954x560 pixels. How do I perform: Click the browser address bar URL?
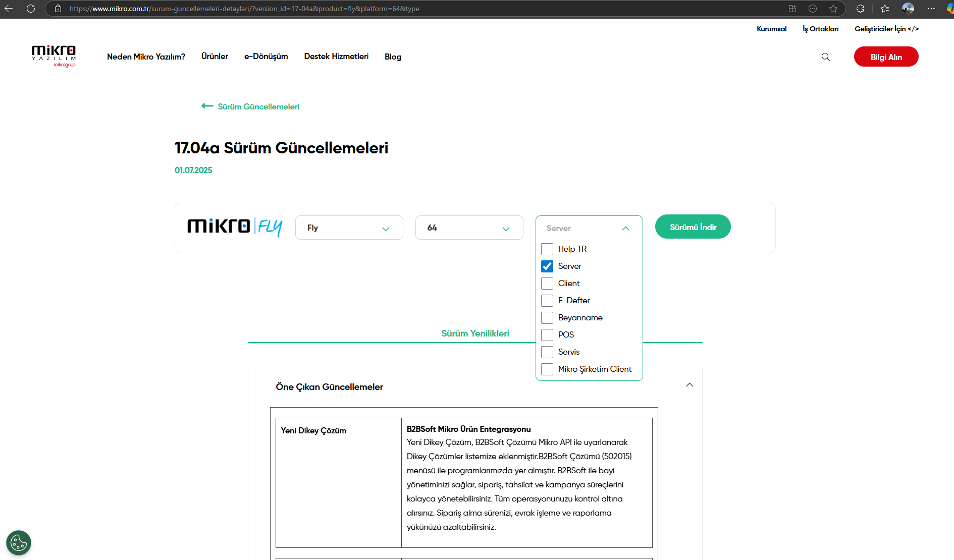244,9
